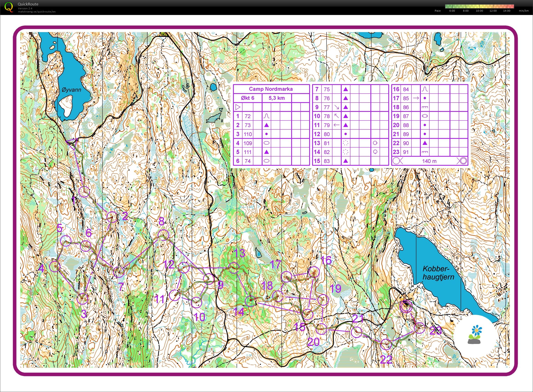Click the 5,3 km course length cell
Image resolution: width=533 pixels, height=392 pixels.
(276, 97)
